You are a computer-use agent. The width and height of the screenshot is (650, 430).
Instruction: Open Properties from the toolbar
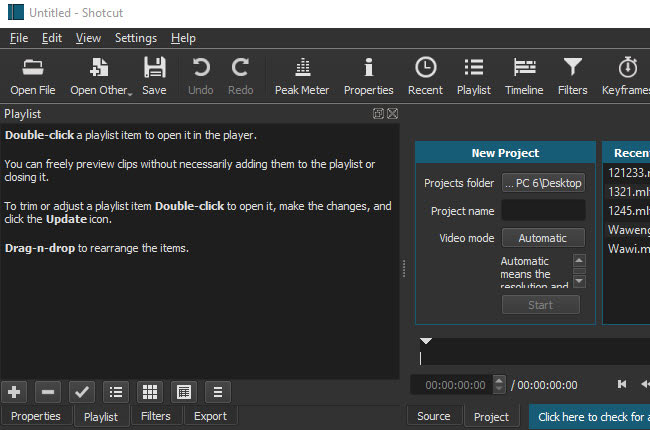tap(369, 77)
